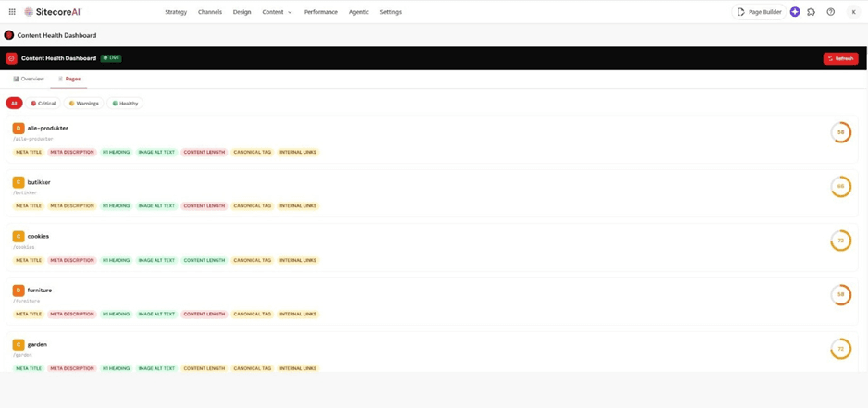Click the SitecoreAI logo
This screenshot has height=408, width=868.
pos(53,12)
